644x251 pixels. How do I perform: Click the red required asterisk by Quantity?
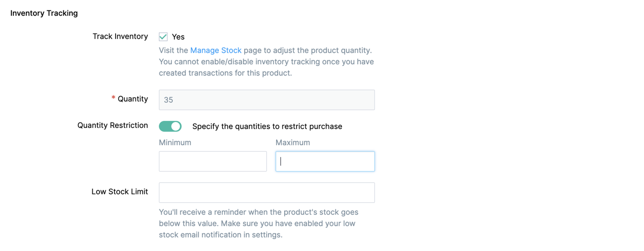coord(113,98)
